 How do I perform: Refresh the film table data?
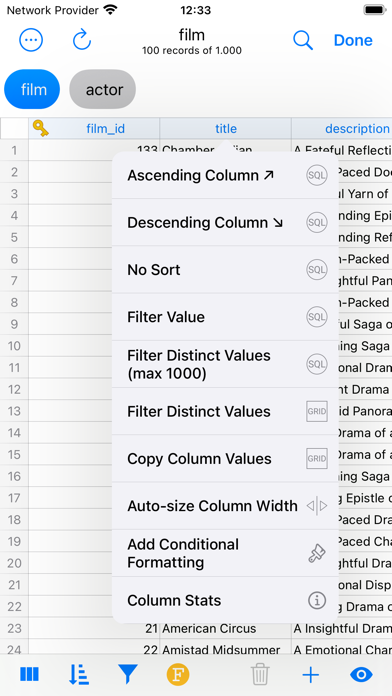[x=82, y=40]
